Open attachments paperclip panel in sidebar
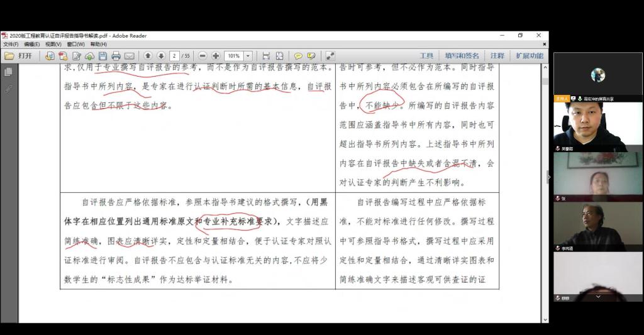 8,89
